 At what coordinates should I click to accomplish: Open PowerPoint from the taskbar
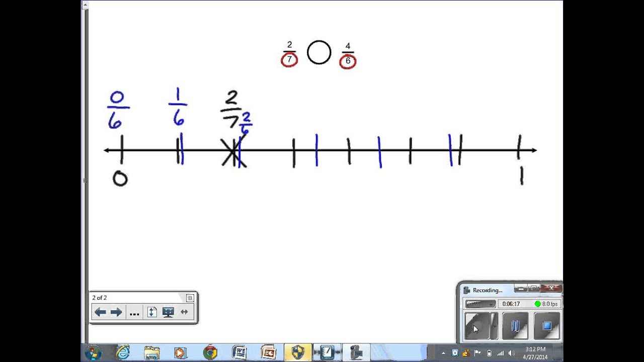(x=269, y=352)
